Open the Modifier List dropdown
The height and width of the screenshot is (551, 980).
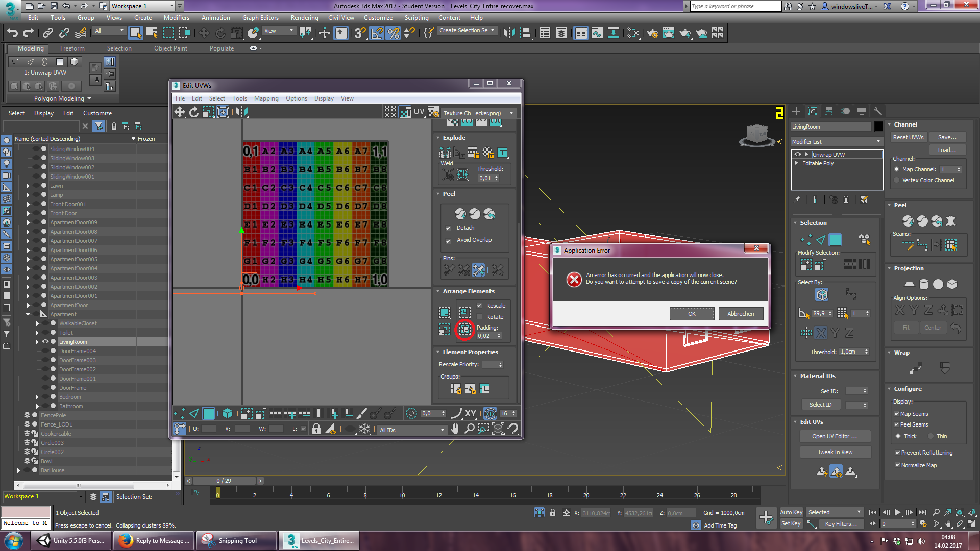pos(836,142)
